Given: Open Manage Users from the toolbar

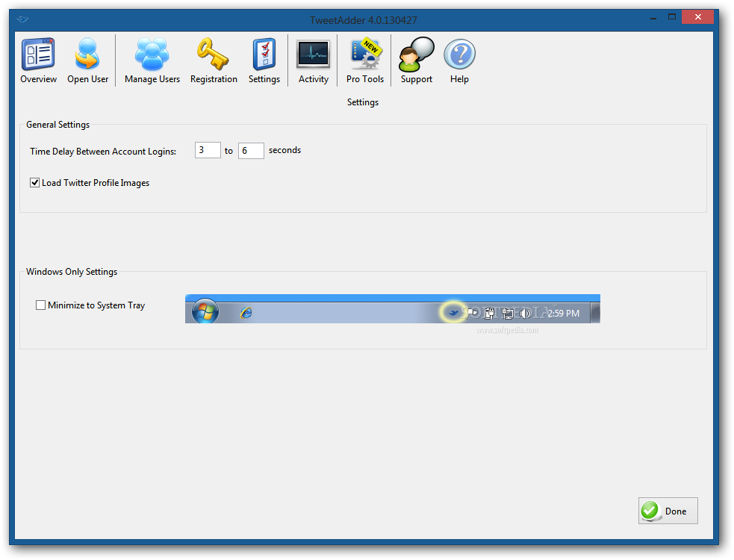Looking at the screenshot, I should pyautogui.click(x=152, y=61).
